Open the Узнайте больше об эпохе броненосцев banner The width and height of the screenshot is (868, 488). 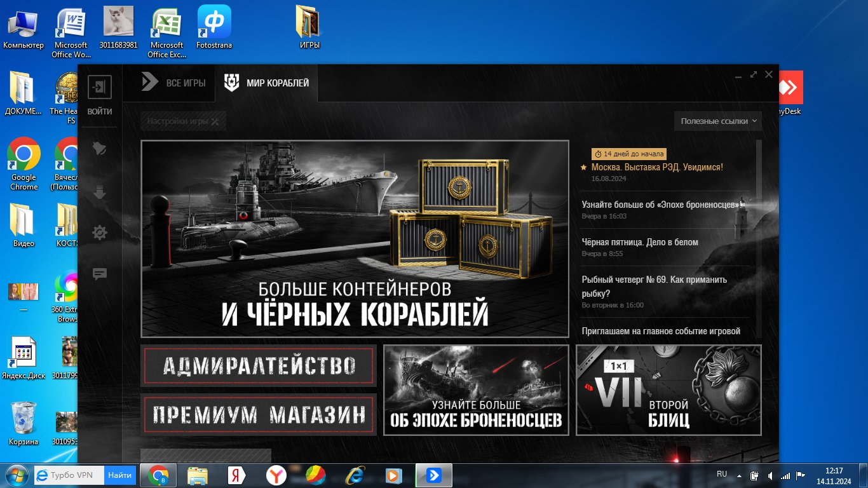tap(476, 390)
